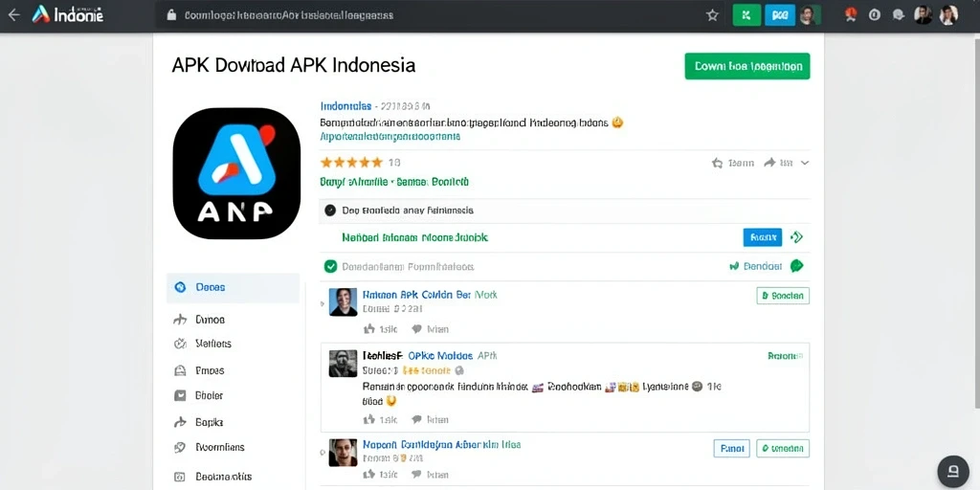Open the rightmost profile avatar in top bar
980x490 pixels.
point(948,15)
